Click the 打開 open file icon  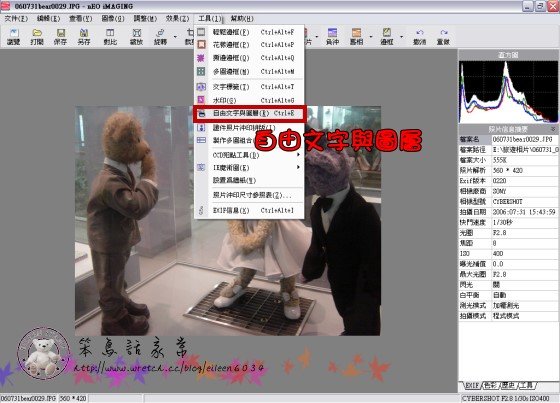37,37
